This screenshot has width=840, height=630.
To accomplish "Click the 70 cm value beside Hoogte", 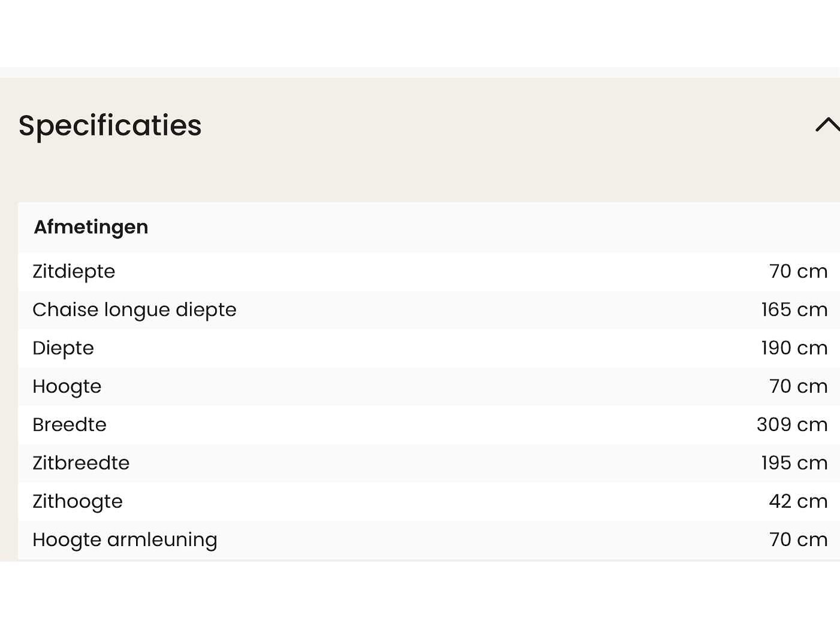I will [x=798, y=387].
